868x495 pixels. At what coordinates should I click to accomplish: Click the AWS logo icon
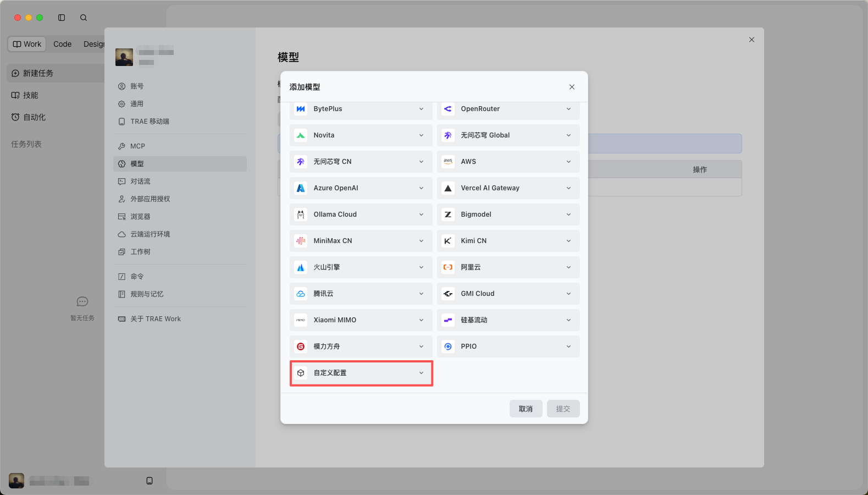point(448,162)
